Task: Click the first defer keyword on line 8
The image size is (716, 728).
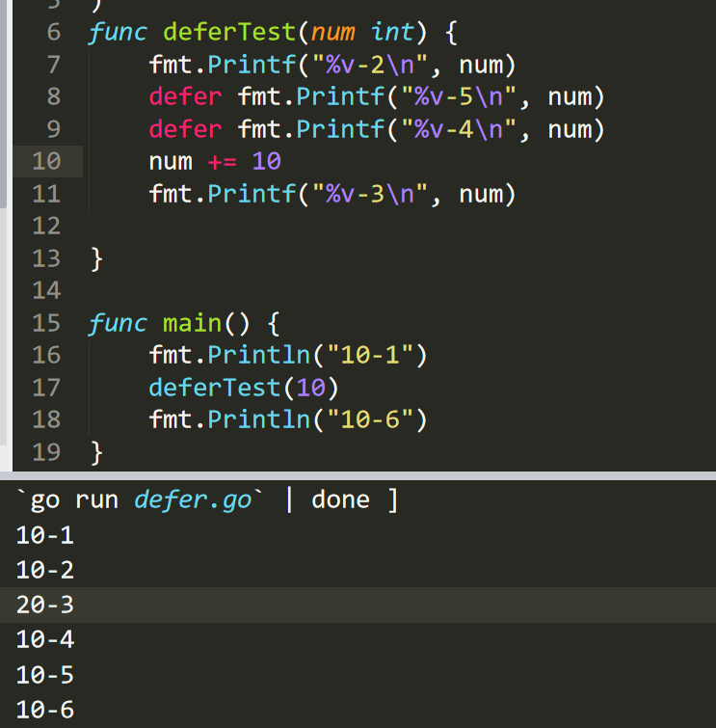Action: 185,96
